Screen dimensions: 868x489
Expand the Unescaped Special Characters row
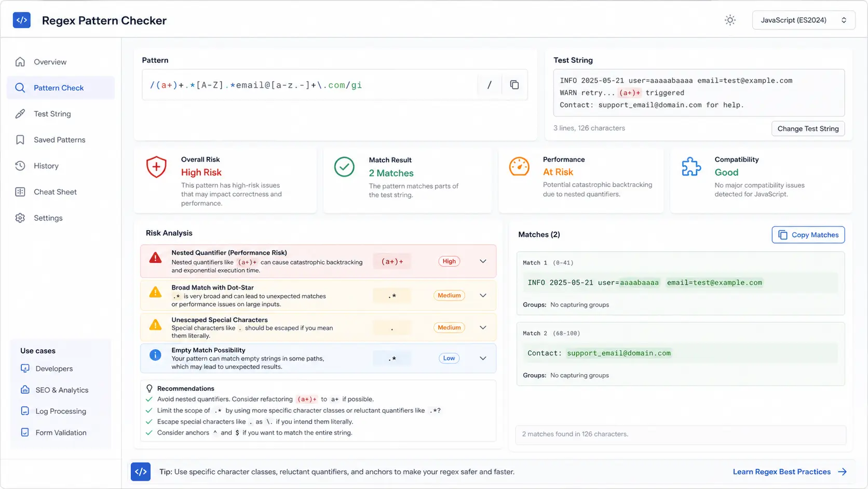[x=483, y=327]
